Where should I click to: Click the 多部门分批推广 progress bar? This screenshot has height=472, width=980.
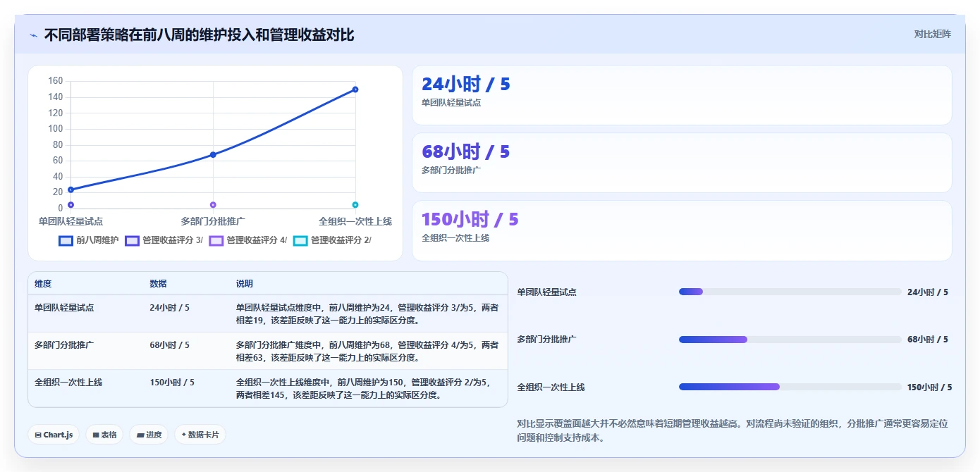tap(790, 340)
